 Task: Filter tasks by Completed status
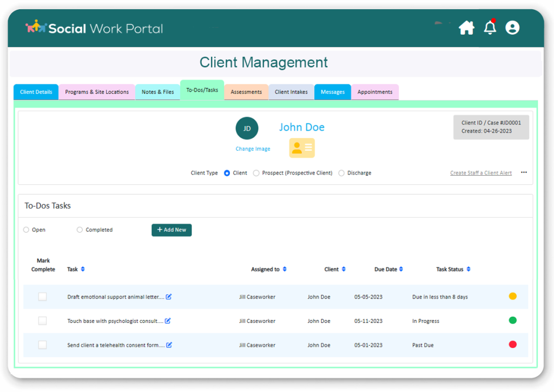80,229
